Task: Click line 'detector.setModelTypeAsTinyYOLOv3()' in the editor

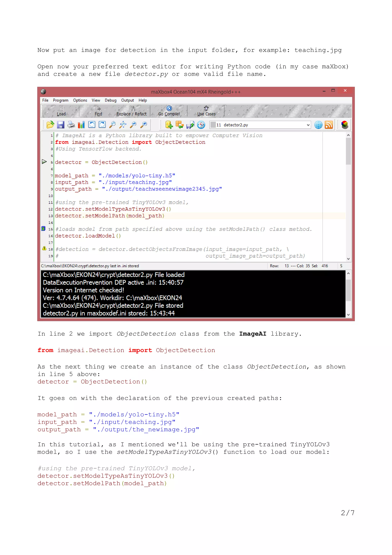Action: pos(113,209)
